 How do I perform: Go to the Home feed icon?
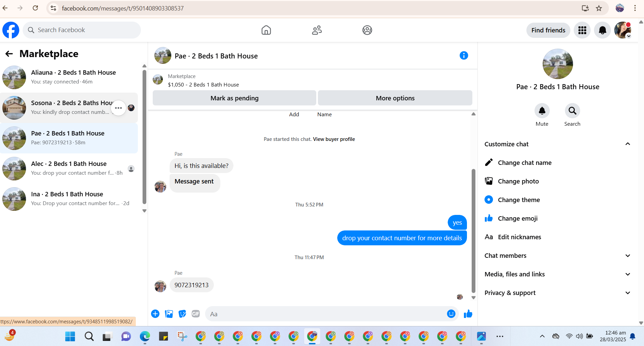[x=266, y=30]
